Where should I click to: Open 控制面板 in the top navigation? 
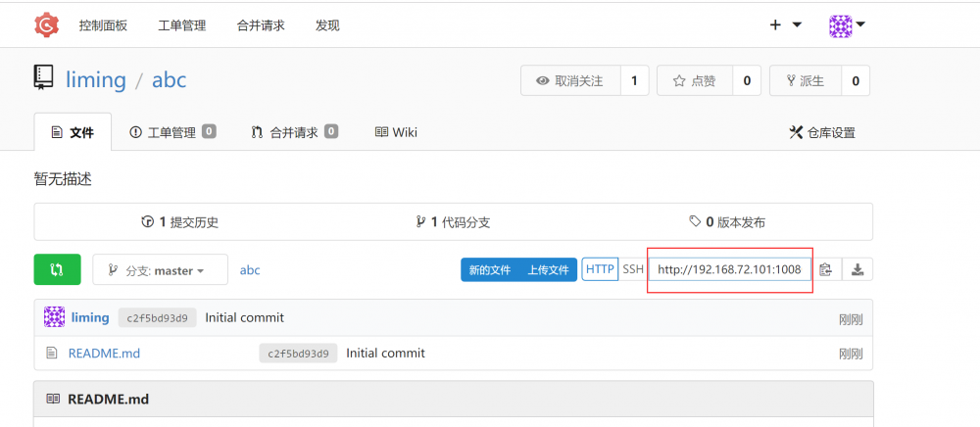[x=103, y=25]
